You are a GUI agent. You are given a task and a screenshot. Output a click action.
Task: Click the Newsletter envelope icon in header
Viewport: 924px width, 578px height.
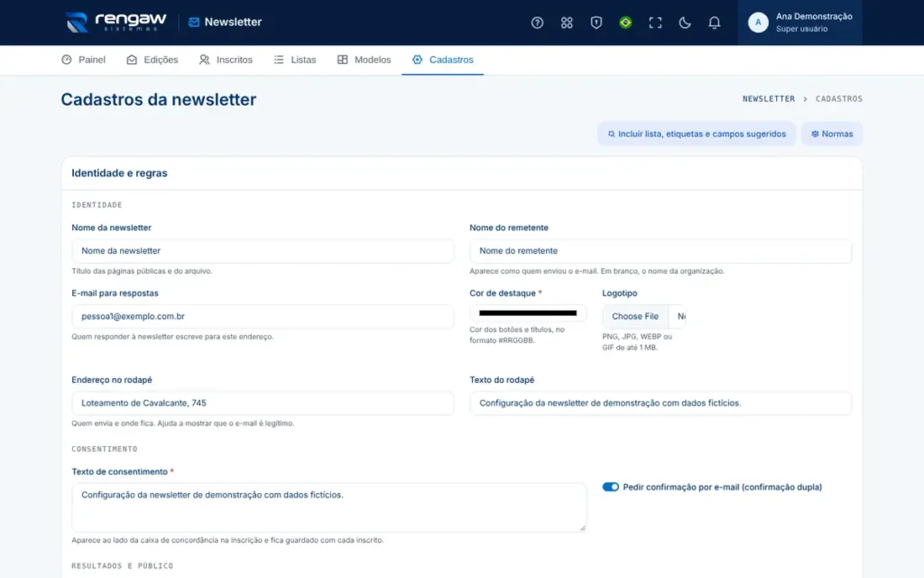(x=194, y=23)
